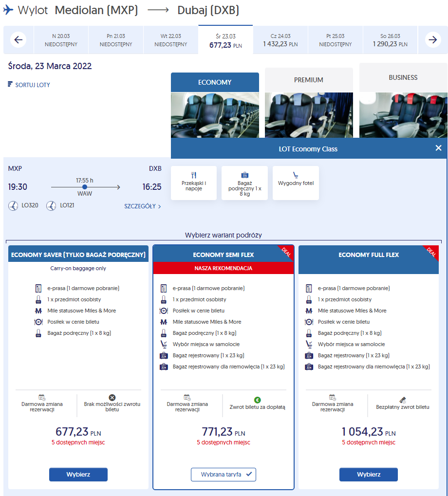
Task: Go to previous dates with left arrow
Action: click(x=19, y=40)
